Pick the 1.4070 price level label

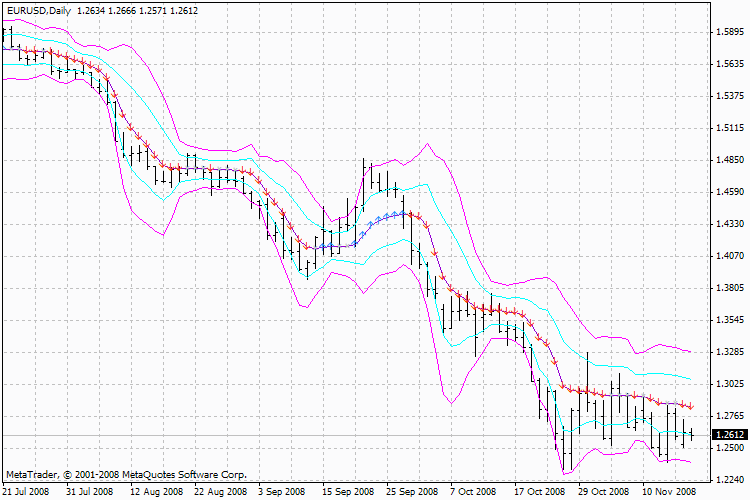[x=729, y=256]
